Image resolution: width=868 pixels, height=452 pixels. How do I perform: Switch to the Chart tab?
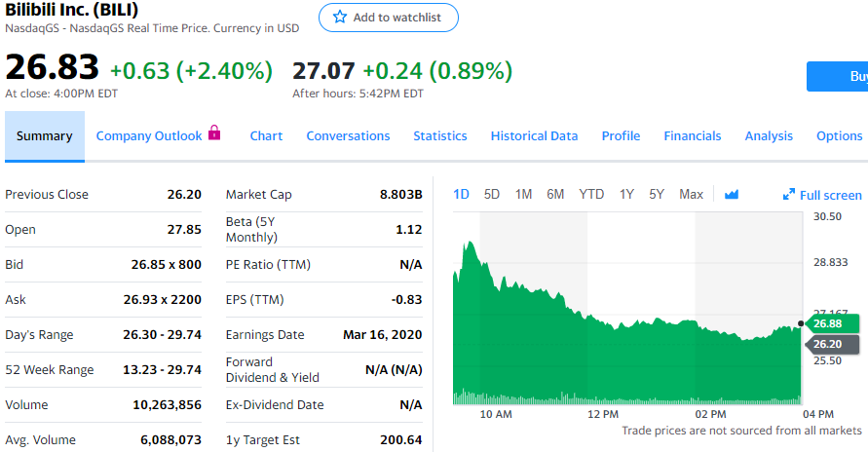[x=266, y=136]
